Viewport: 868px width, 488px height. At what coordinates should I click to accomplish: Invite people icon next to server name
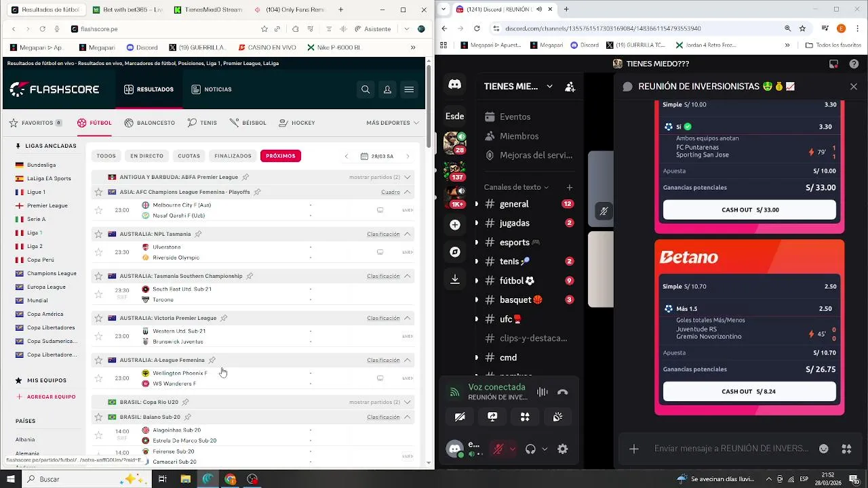tap(570, 87)
